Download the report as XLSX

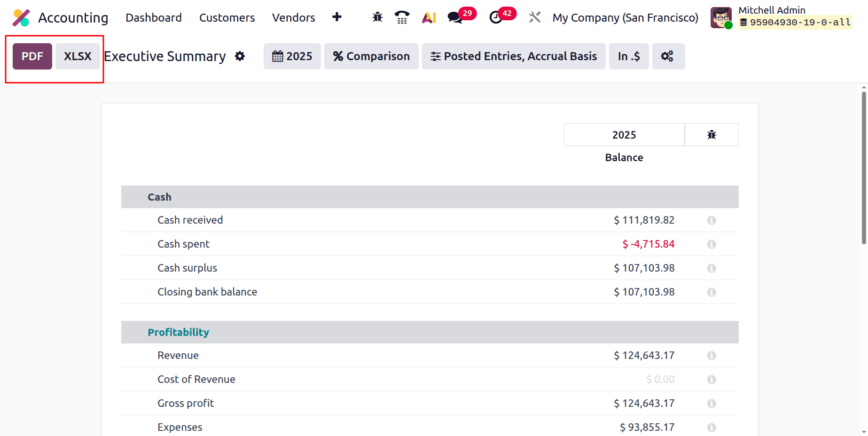point(78,56)
